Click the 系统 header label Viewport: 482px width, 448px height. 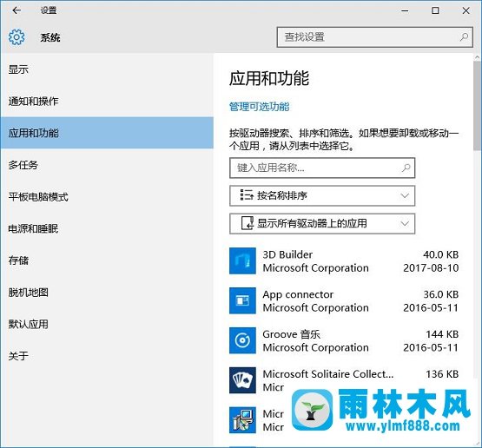tap(50, 37)
